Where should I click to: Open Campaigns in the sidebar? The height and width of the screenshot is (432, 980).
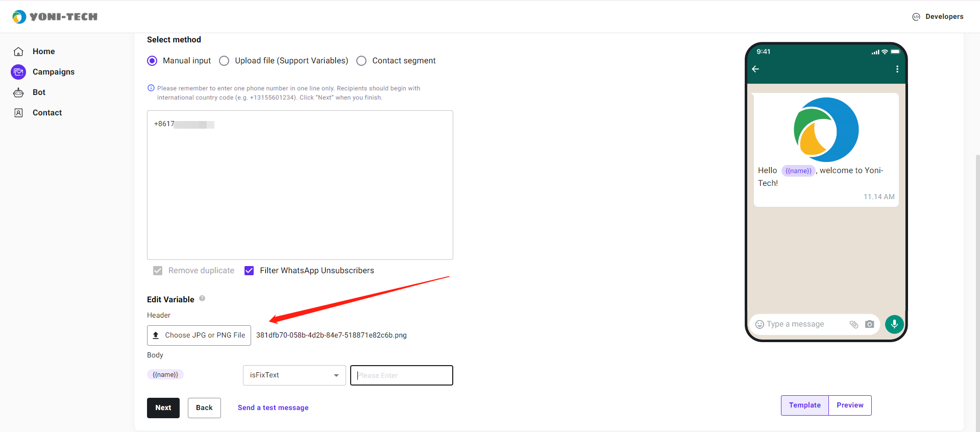coord(54,72)
